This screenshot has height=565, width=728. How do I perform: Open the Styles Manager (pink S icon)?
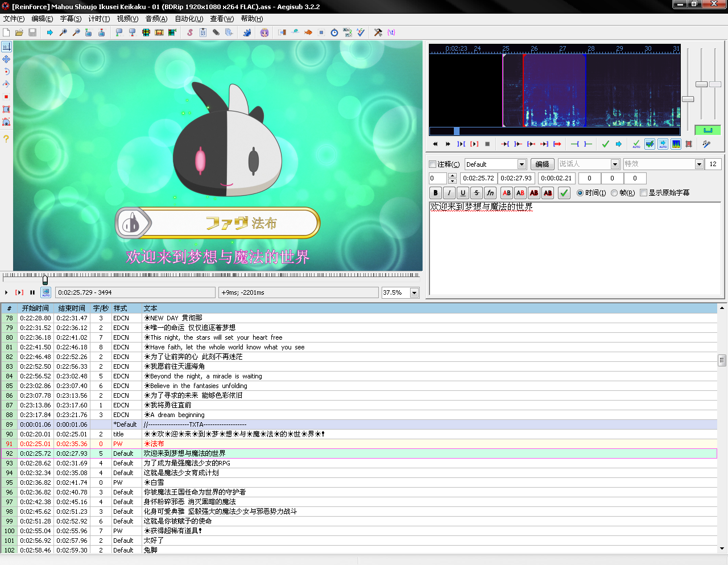[x=190, y=32]
